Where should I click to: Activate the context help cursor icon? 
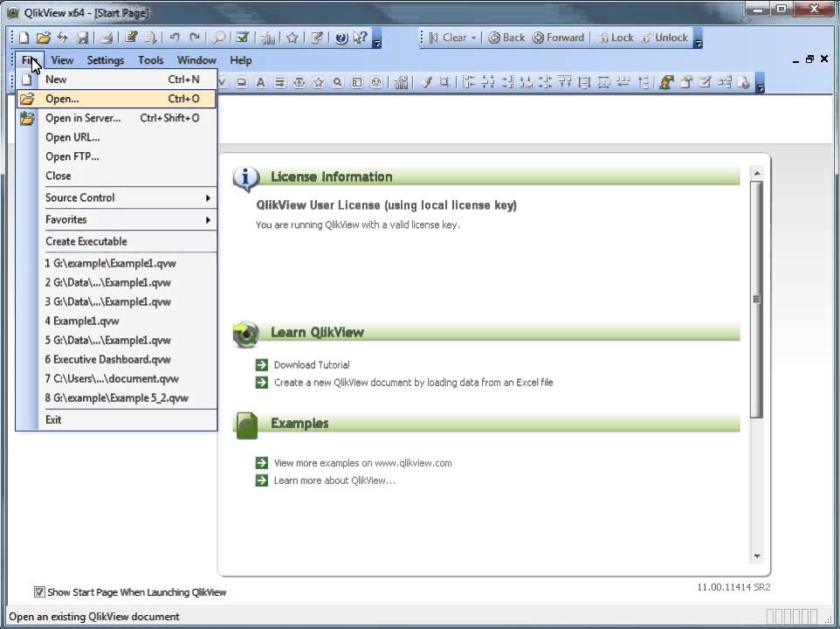pos(360,38)
